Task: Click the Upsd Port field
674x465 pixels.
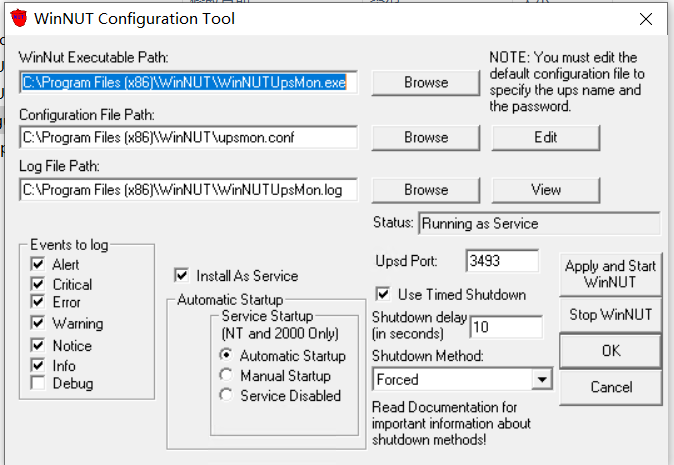Action: (x=502, y=261)
